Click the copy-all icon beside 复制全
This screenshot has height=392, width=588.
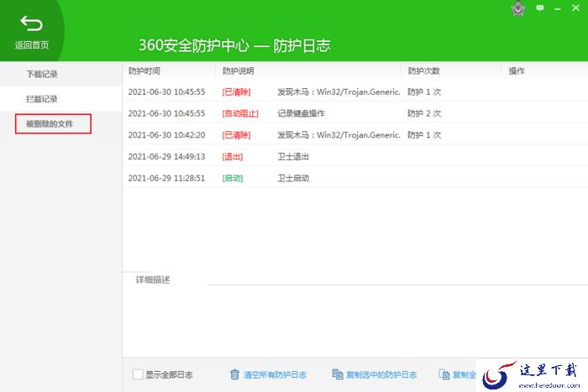(x=444, y=374)
